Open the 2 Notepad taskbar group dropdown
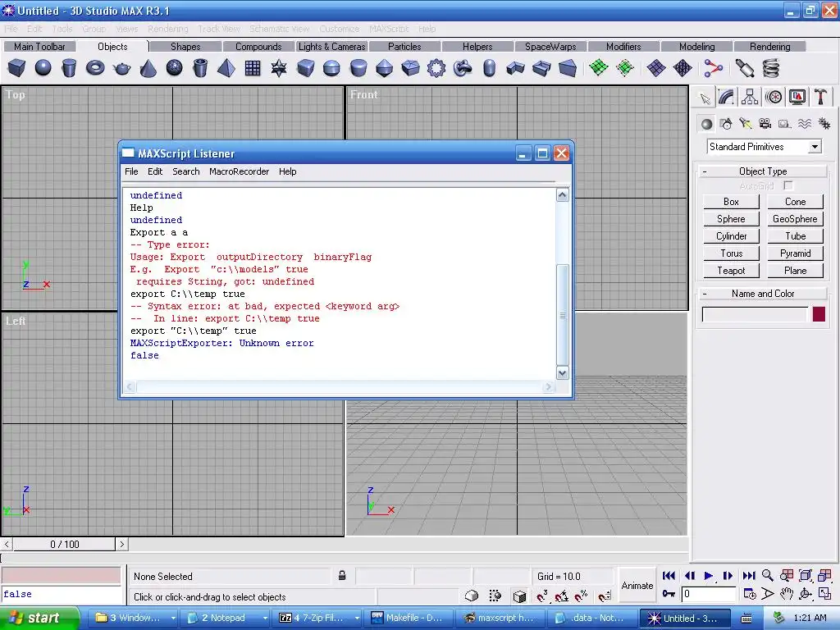Viewport: 840px width, 630px height. [x=265, y=618]
